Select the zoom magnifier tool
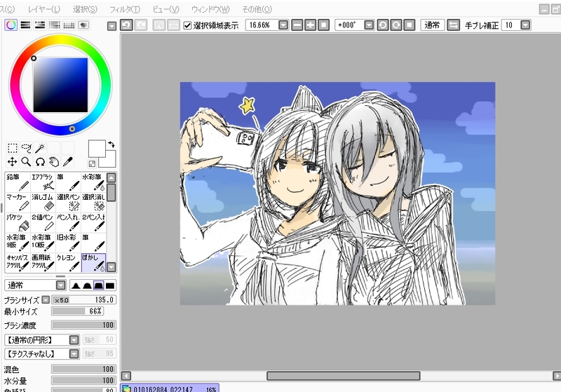561x392 pixels. click(x=26, y=162)
